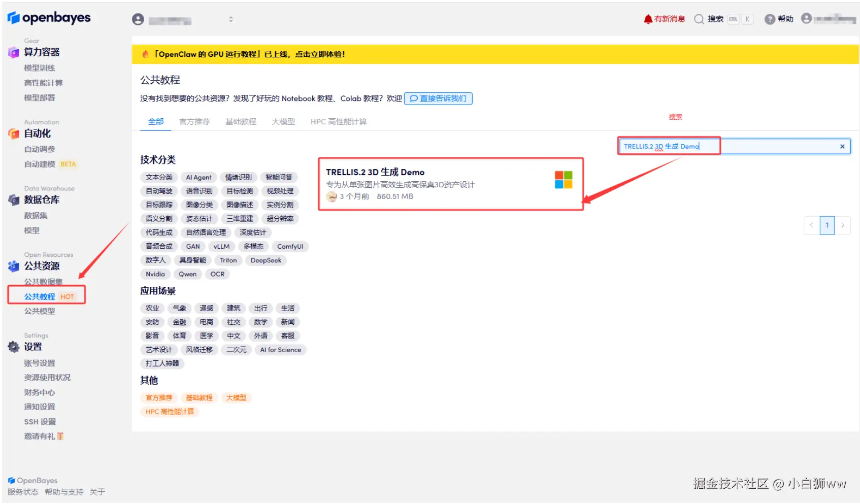The image size is (860, 504).
Task: Filter by the 文本分类 tag
Action: pyautogui.click(x=159, y=178)
